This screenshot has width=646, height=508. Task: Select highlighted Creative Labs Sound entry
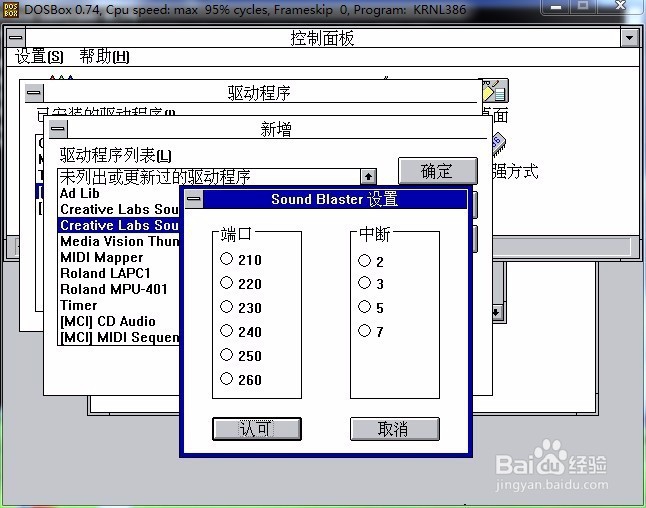click(119, 225)
